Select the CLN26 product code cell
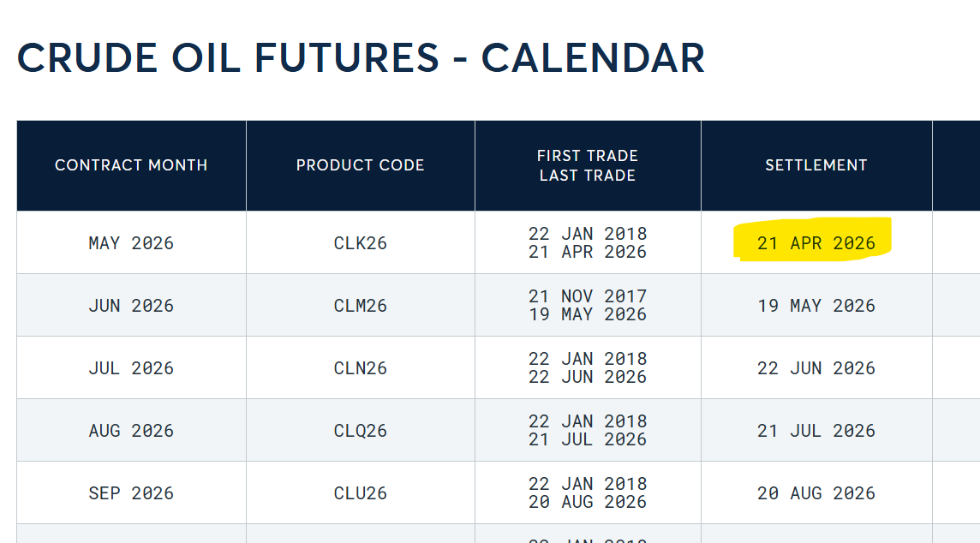Image resolution: width=980 pixels, height=543 pixels. pos(360,368)
